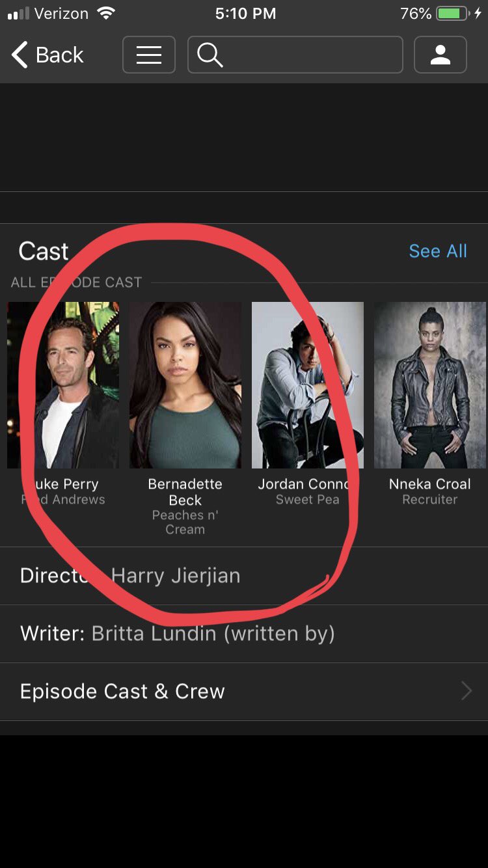Open the Episode Cast & Crew row
The width and height of the screenshot is (488, 868).
pyautogui.click(x=244, y=692)
